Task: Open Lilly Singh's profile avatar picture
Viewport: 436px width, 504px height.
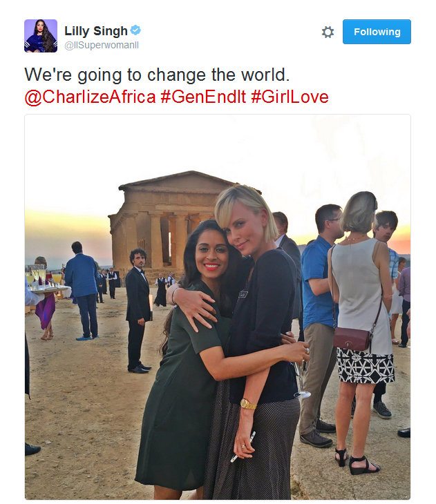Action: pyautogui.click(x=41, y=36)
